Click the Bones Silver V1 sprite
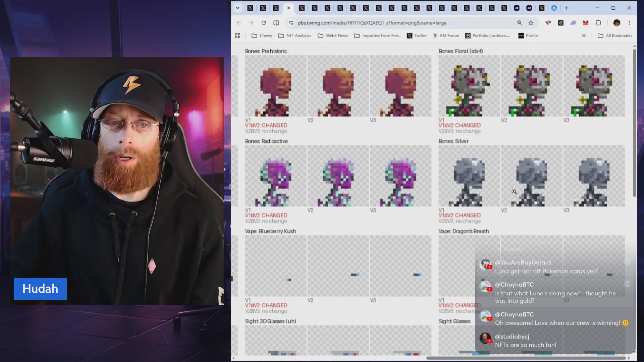Image resolution: width=644 pixels, height=362 pixels. (469, 176)
